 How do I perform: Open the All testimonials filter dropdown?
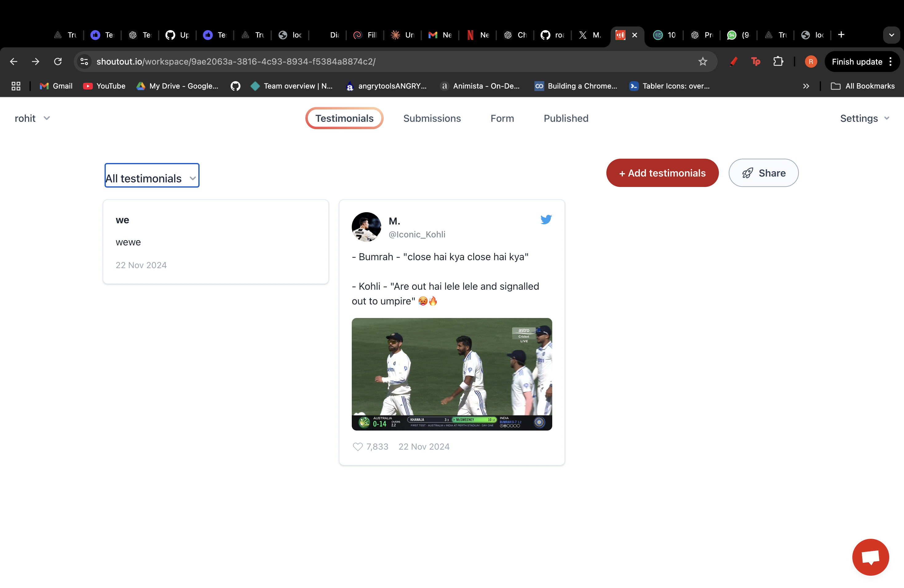point(152,175)
